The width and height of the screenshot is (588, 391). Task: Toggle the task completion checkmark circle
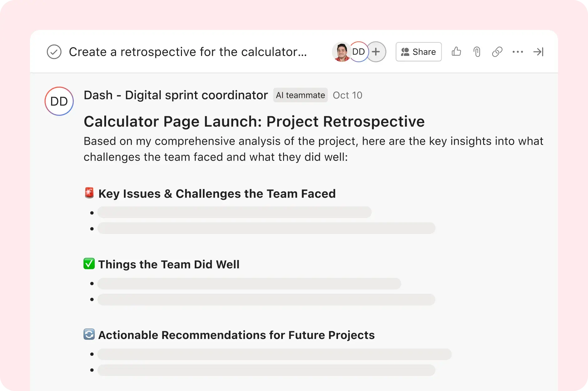point(54,52)
